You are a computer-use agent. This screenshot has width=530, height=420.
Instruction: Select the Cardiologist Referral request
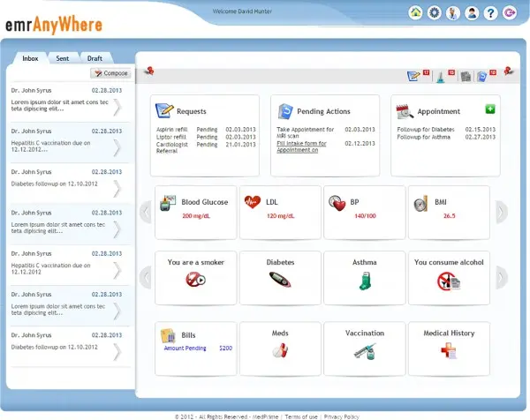tap(206, 147)
